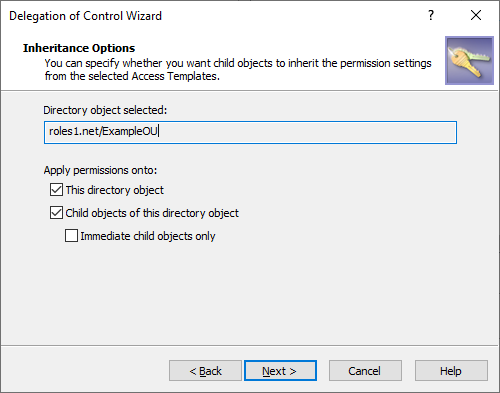This screenshot has width=500, height=393.
Task: Go back using the < Back button
Action: point(205,371)
